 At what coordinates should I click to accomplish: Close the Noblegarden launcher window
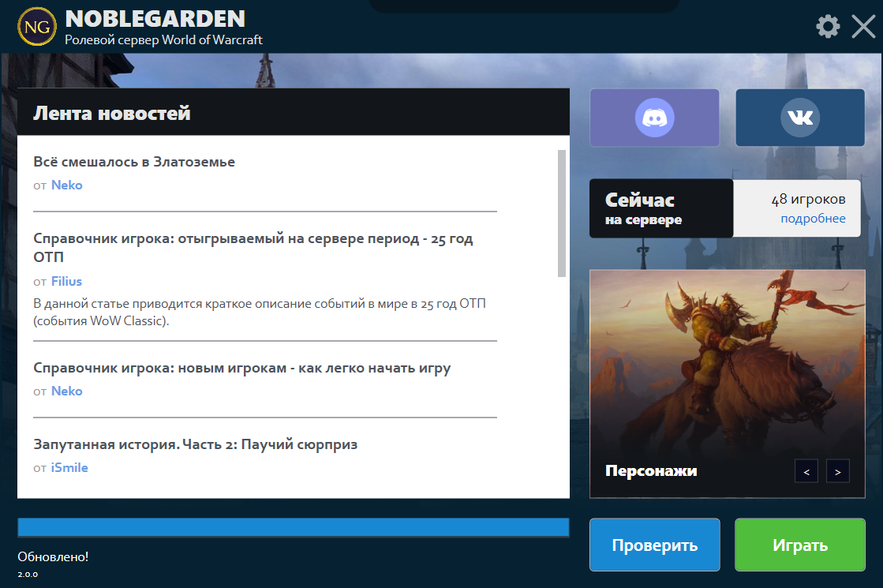tap(863, 26)
